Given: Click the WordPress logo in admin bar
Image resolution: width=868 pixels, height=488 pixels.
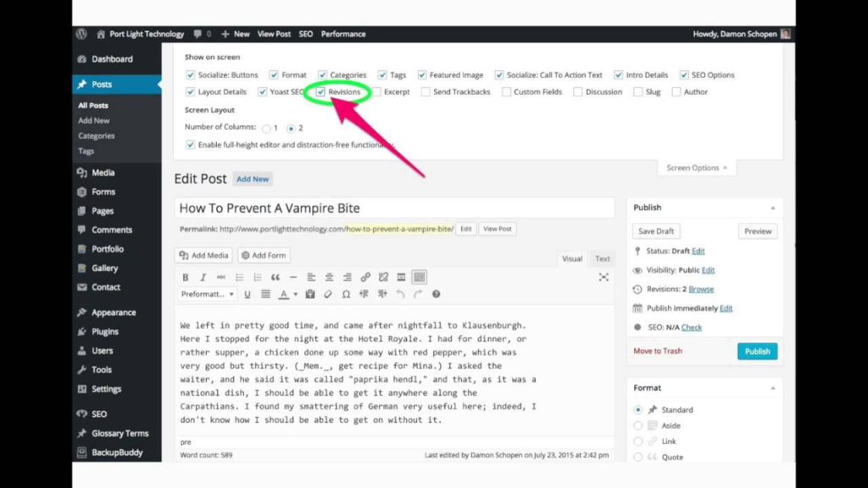Looking at the screenshot, I should (82, 34).
